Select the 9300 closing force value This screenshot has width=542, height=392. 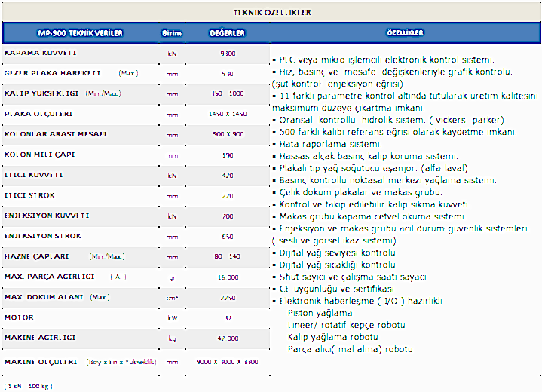click(228, 54)
